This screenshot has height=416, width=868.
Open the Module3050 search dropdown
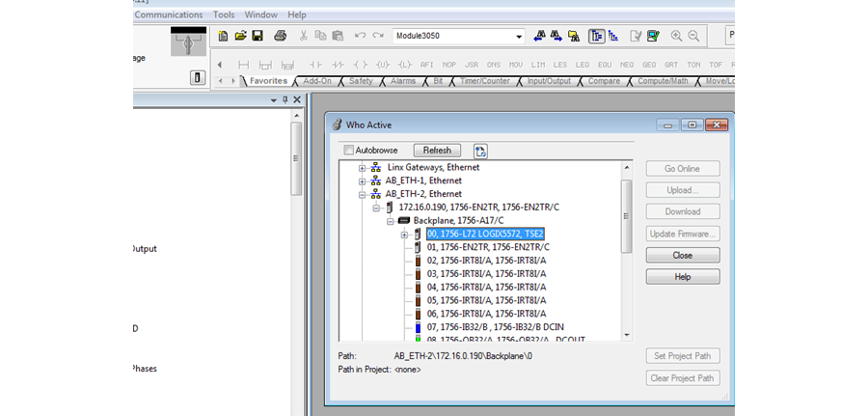[519, 37]
